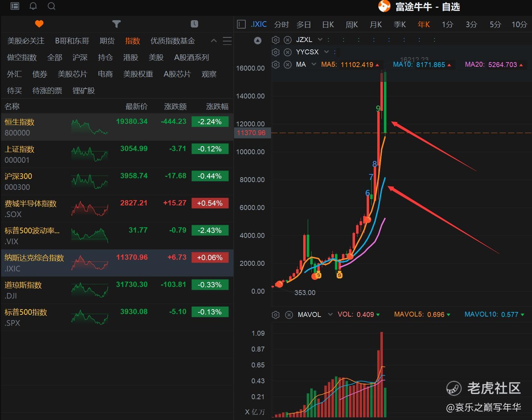This screenshot has height=420, width=532.
Task: Remove the MA indicator
Action: (x=288, y=65)
